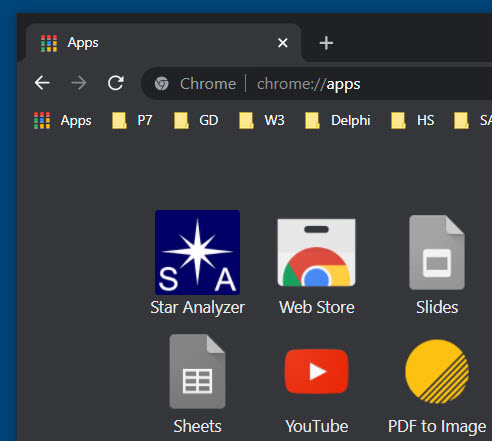Screen dimensions: 492x441
Task: Click the Sheets label text
Action: 197,426
